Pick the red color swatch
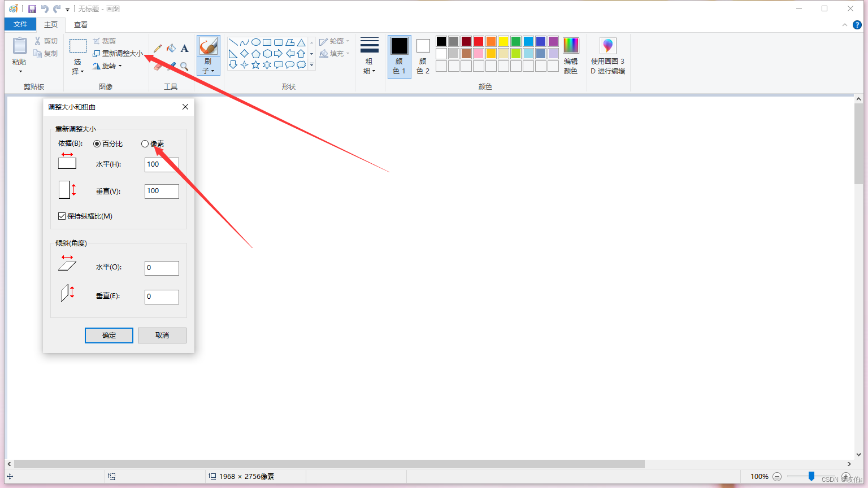The width and height of the screenshot is (868, 488). click(x=479, y=41)
